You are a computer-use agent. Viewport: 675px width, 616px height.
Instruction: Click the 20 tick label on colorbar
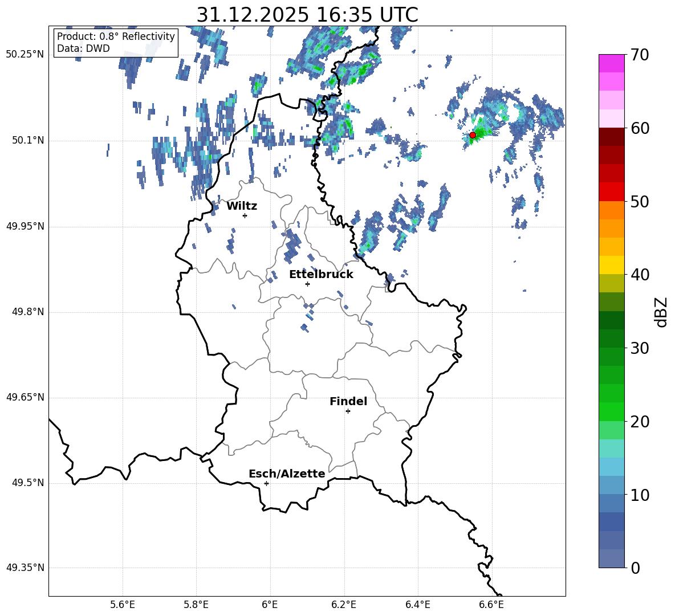[640, 422]
